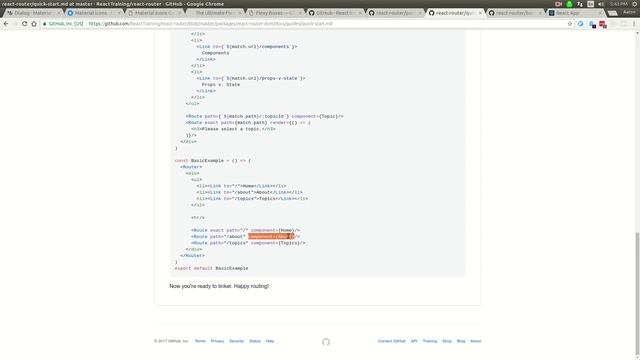Click the red recording indicator in system tray

[558, 4]
